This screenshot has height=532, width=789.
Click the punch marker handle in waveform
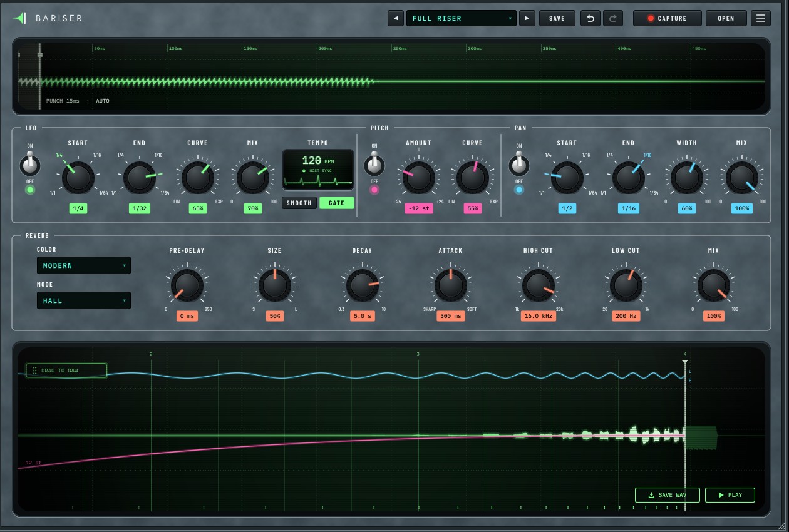pyautogui.click(x=39, y=55)
